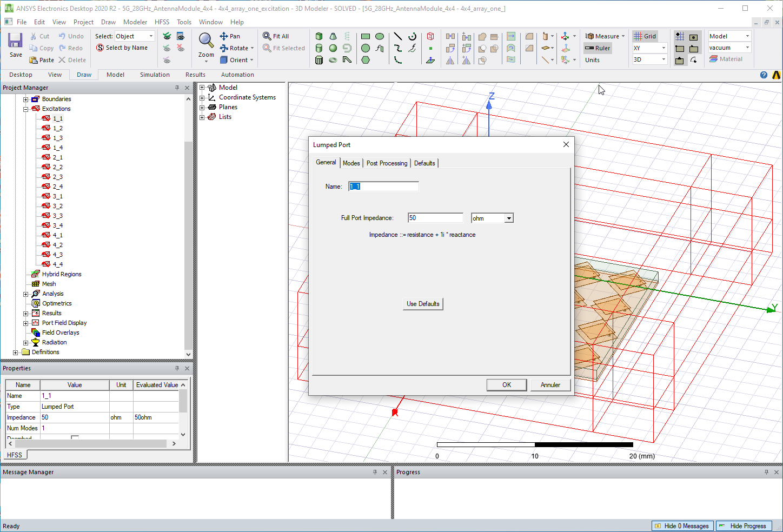Draw an ellipse sheet

tap(380, 36)
